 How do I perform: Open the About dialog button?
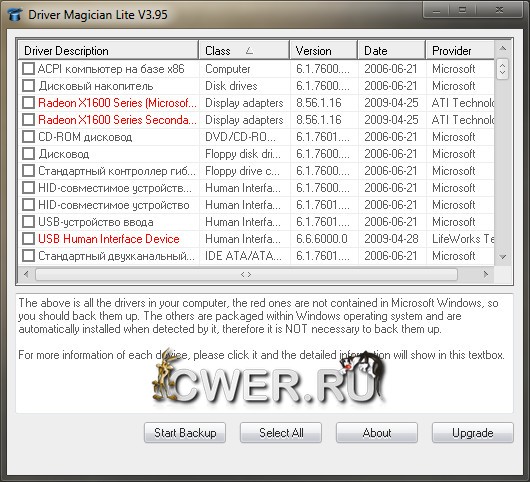click(377, 433)
